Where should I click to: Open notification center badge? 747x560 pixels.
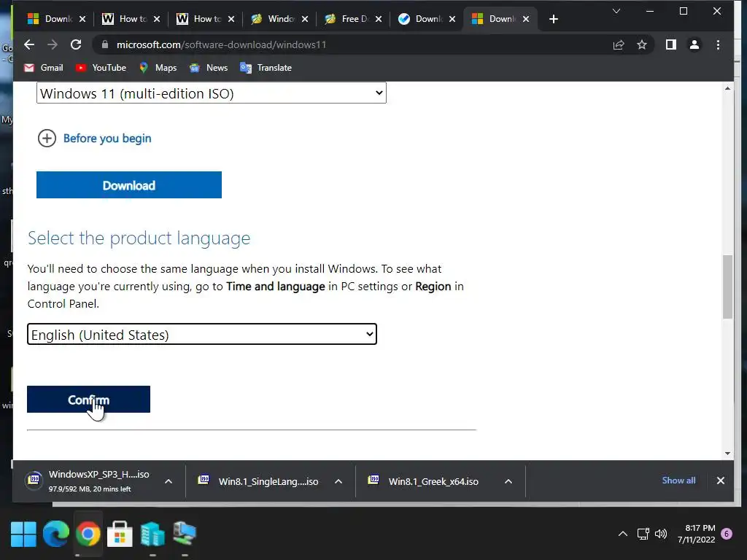coord(727,534)
